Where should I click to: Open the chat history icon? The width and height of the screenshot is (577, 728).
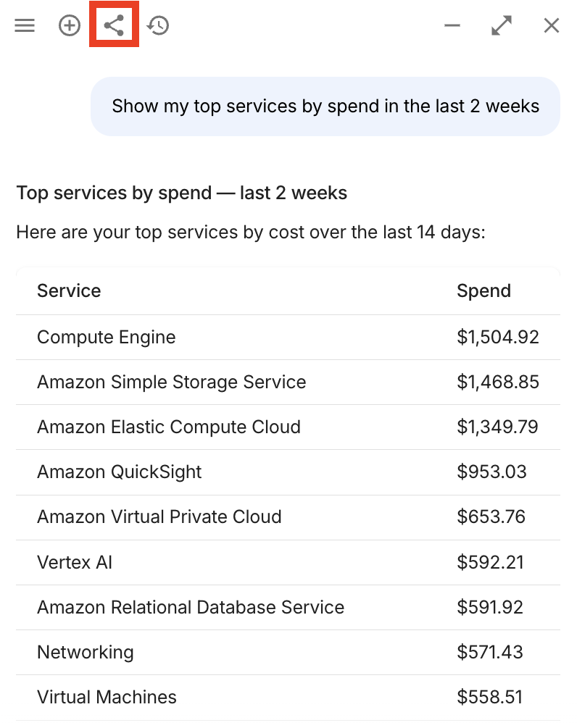[158, 26]
